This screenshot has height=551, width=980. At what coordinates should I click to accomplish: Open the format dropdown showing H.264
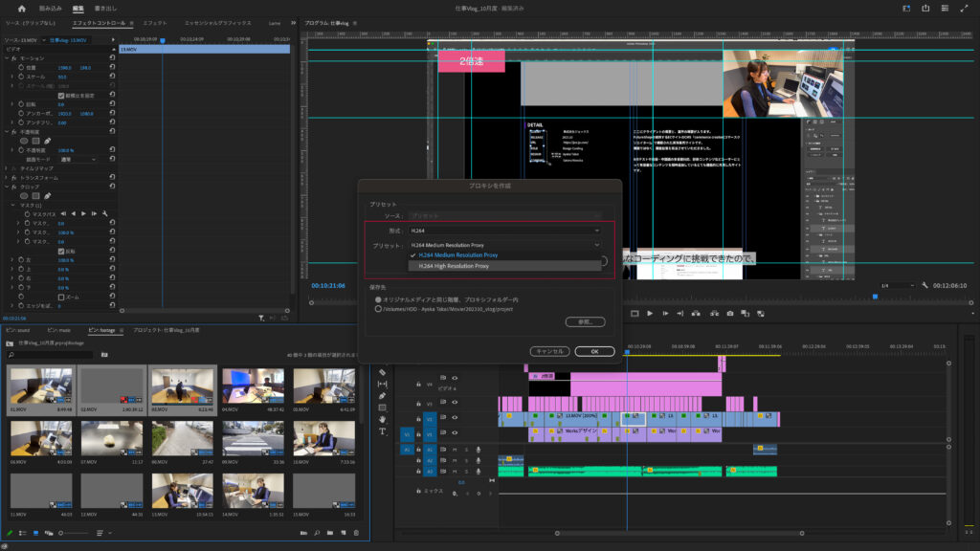(505, 231)
